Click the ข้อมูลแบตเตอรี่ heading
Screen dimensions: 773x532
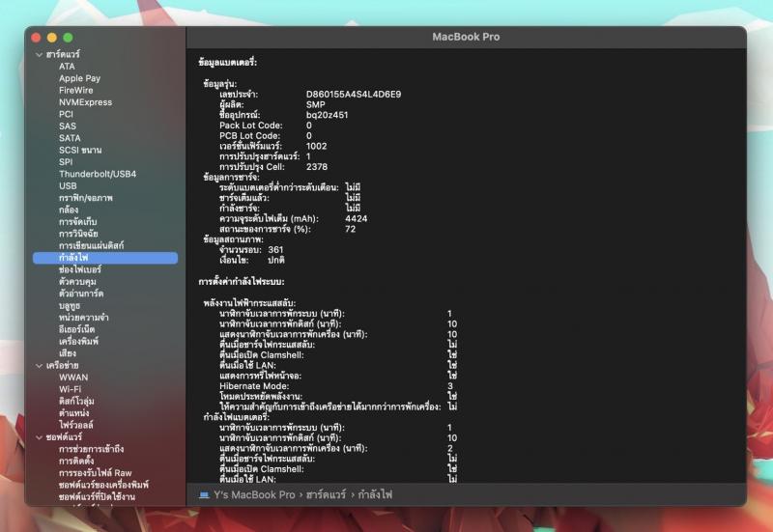(228, 62)
